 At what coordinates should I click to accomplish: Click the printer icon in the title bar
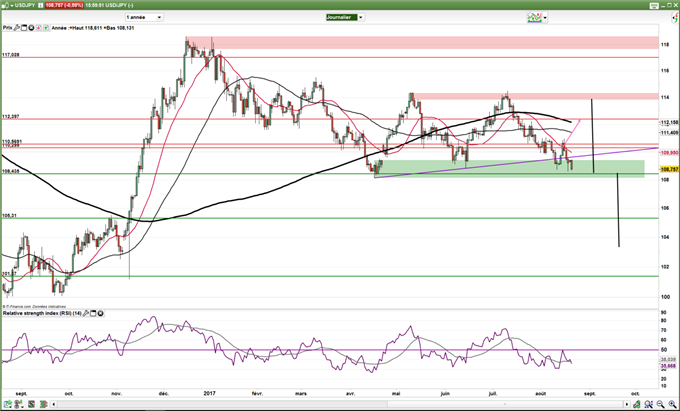pyautogui.click(x=654, y=5)
